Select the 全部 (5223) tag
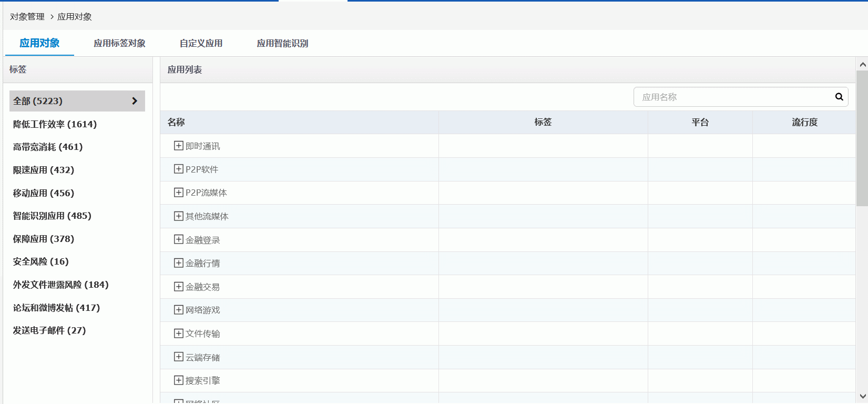The image size is (868, 404). pos(77,101)
